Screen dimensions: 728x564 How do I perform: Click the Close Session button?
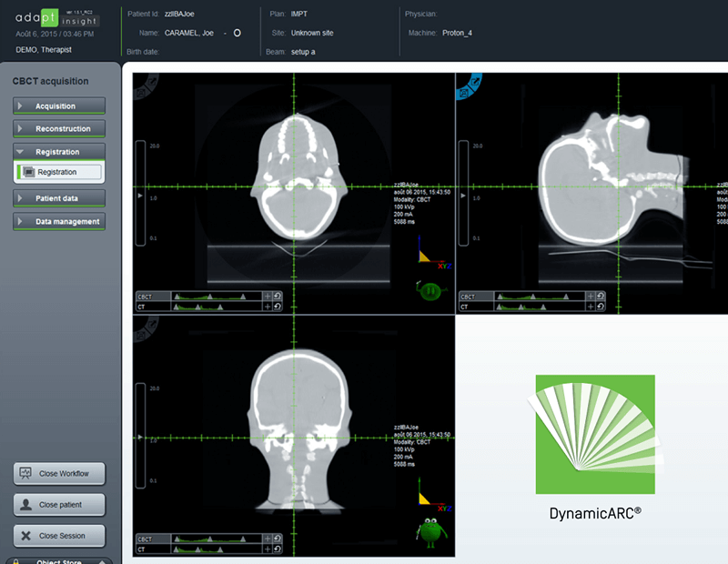(x=59, y=536)
